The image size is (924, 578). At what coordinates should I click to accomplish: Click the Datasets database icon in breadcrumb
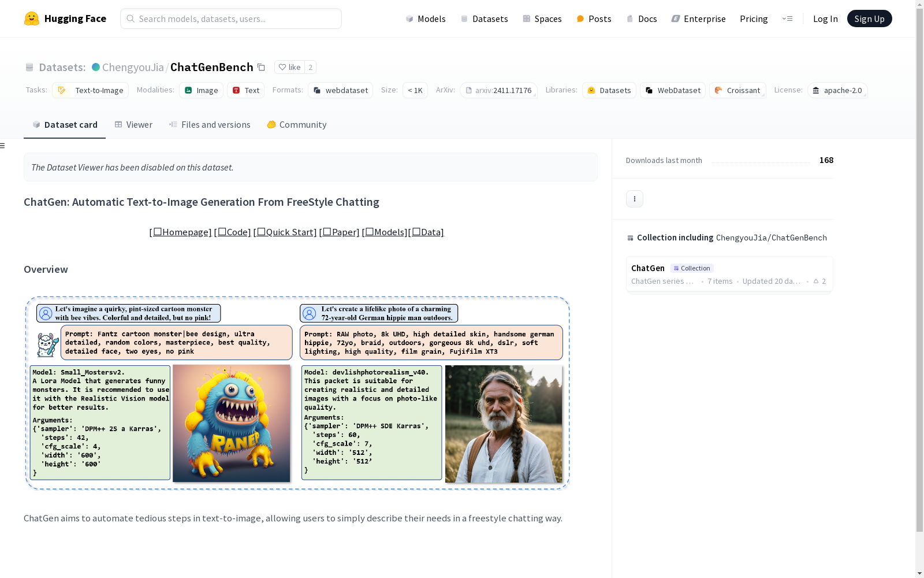(29, 67)
